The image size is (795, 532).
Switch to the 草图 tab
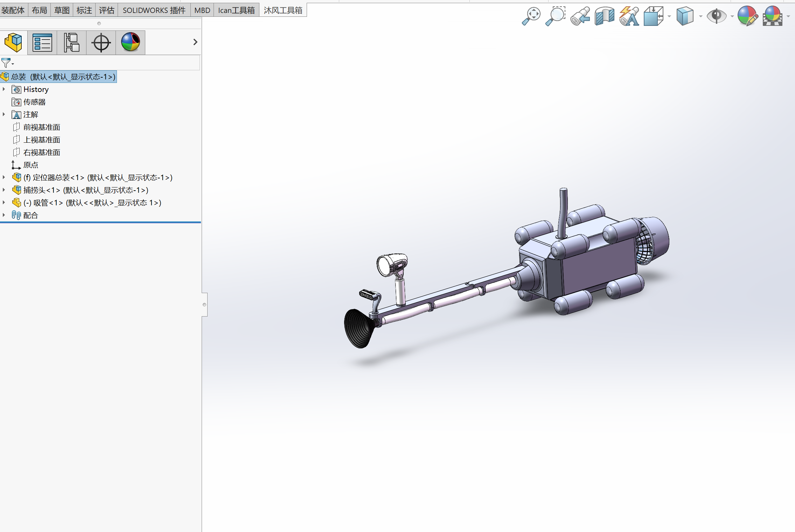point(62,10)
